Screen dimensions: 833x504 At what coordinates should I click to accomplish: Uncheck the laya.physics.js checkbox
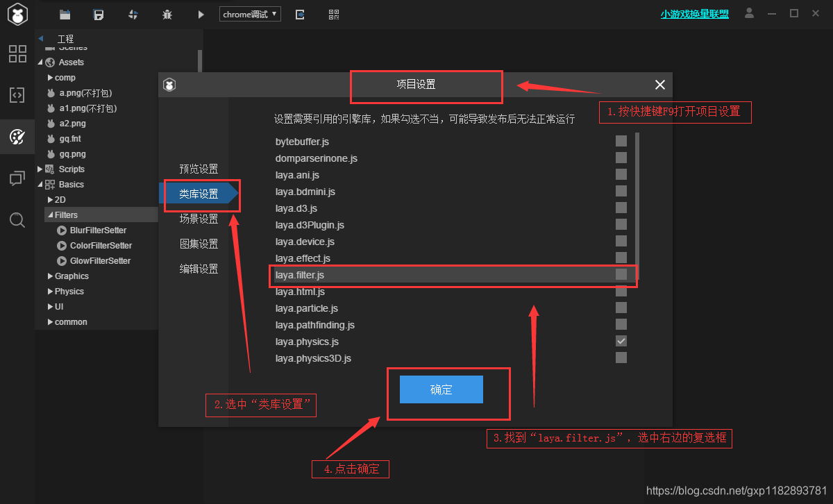click(621, 341)
